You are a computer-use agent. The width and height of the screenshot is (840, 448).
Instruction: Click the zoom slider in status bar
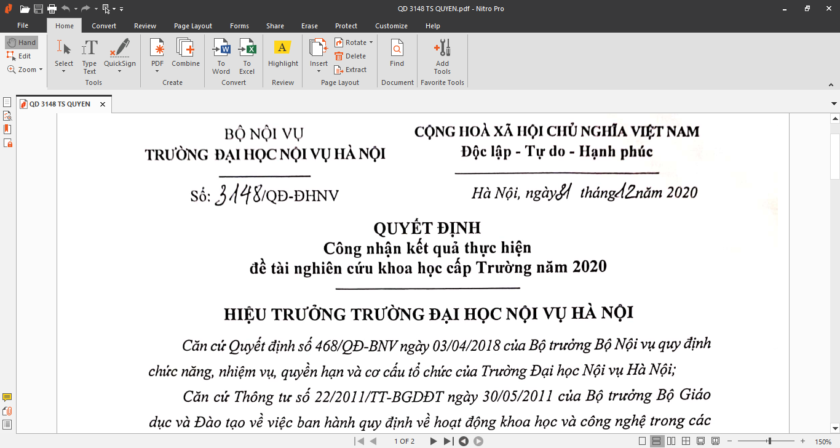coord(768,441)
